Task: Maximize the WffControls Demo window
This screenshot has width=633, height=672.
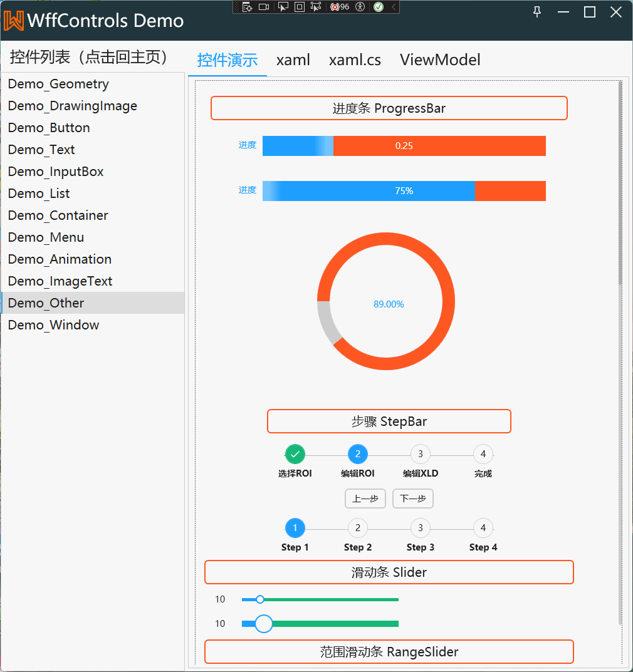Action: pos(590,12)
